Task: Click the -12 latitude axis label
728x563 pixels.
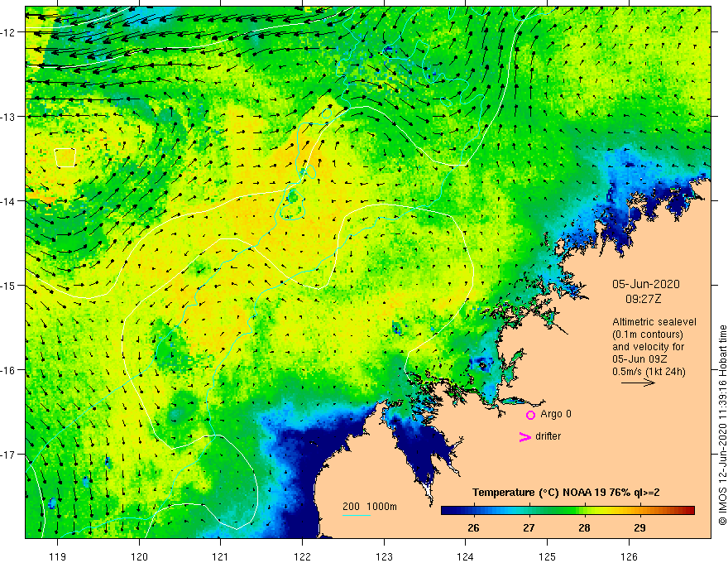Action: click(x=9, y=32)
